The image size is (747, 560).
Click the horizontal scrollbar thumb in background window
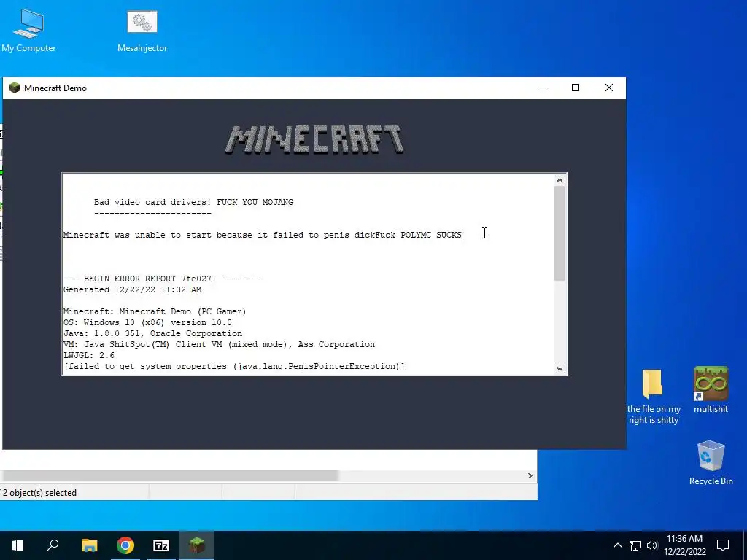(169, 475)
